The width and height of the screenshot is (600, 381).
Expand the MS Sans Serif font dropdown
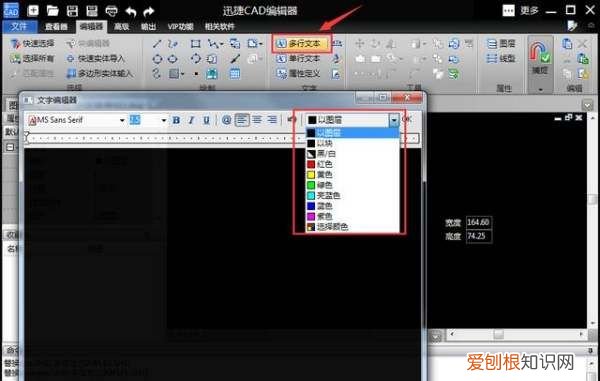122,120
